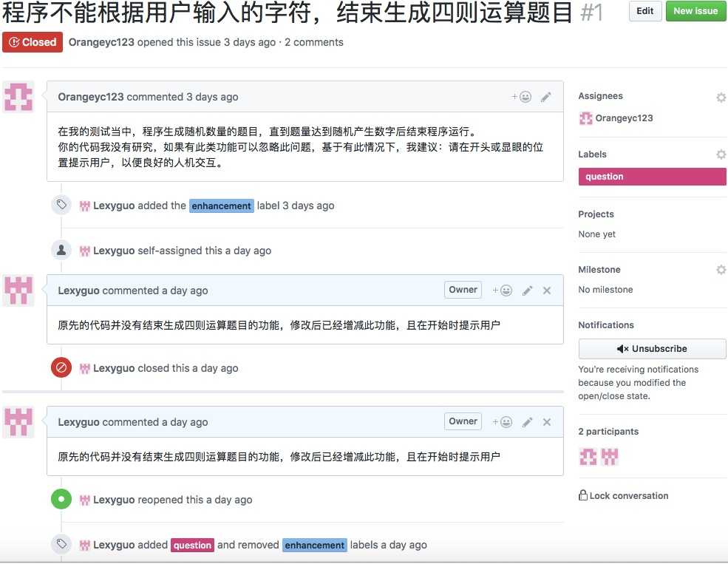Click the question label in timeline event
The height and width of the screenshot is (564, 728).
[192, 545]
